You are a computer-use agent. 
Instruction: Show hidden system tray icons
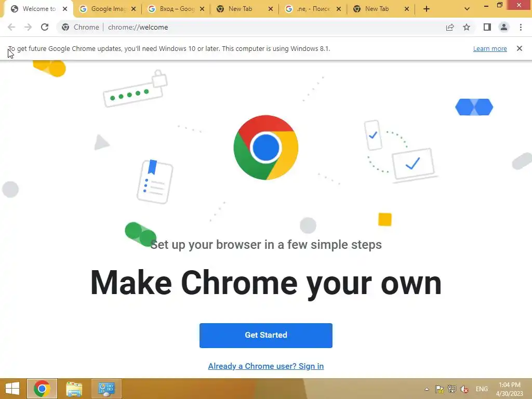(x=427, y=389)
